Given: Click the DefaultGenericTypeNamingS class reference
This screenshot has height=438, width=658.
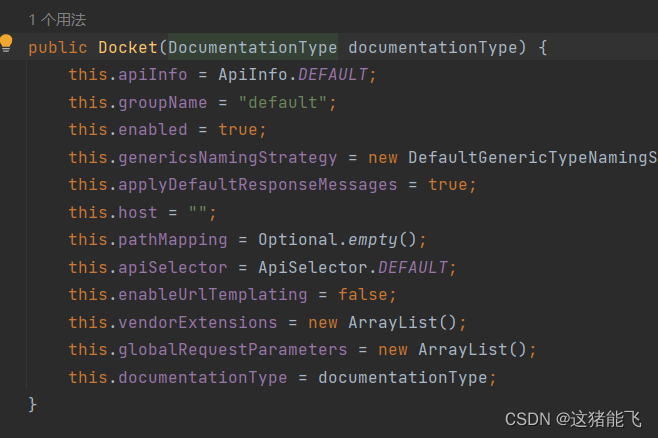Looking at the screenshot, I should [x=533, y=158].
